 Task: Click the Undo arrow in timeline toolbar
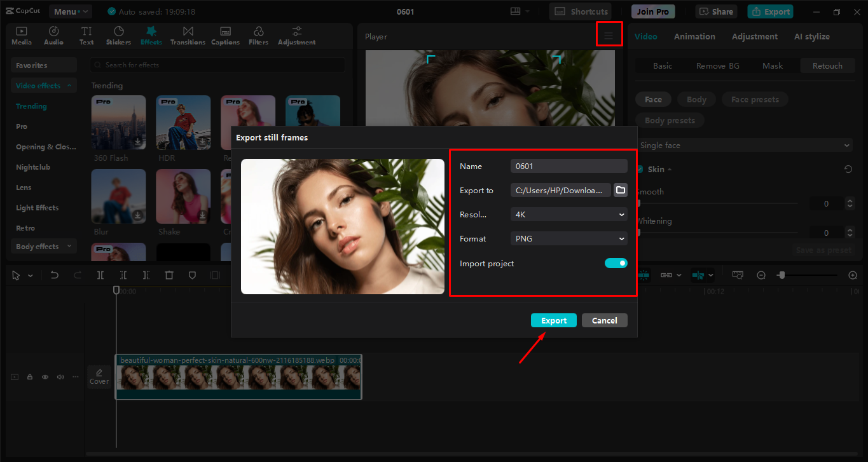point(55,275)
